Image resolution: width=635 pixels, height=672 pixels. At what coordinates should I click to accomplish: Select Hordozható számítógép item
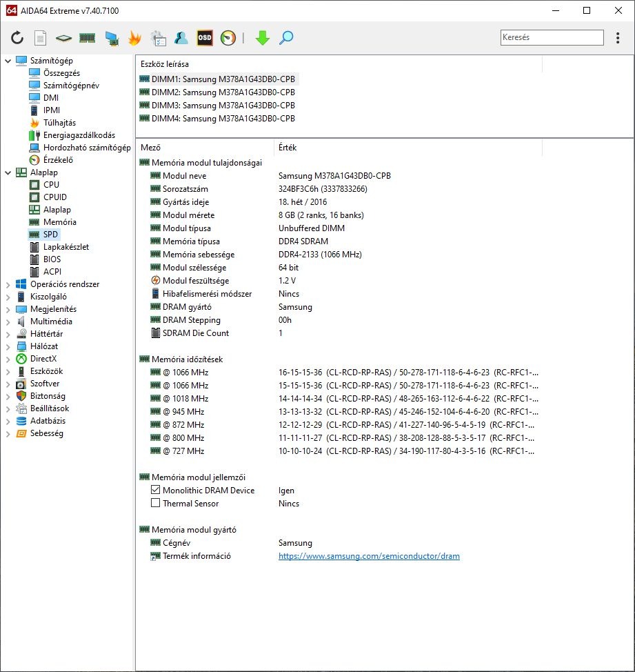pyautogui.click(x=87, y=148)
